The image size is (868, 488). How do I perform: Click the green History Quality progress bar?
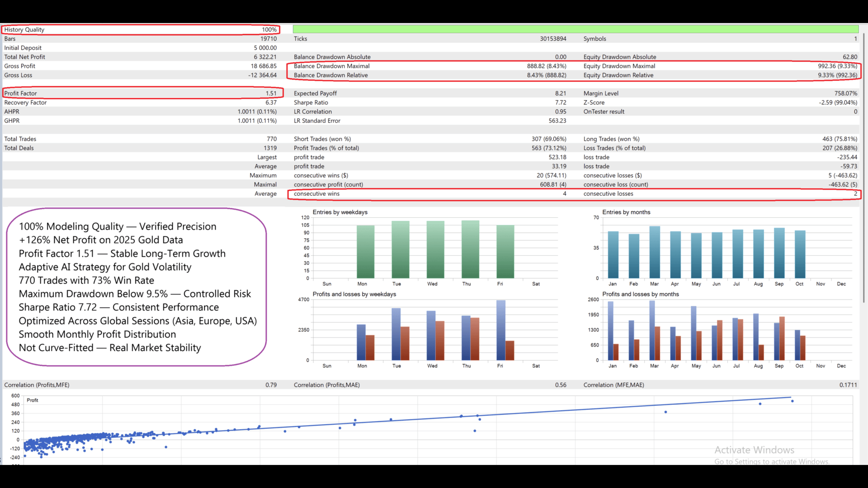575,29
